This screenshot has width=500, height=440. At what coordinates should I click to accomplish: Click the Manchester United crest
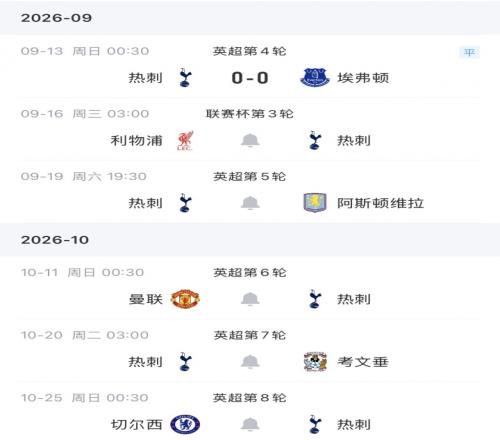tap(185, 299)
